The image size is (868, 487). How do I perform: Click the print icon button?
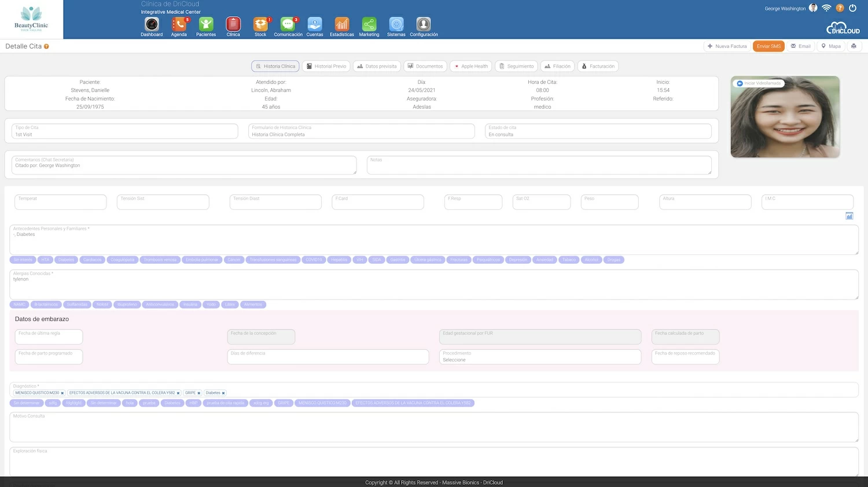pyautogui.click(x=854, y=46)
